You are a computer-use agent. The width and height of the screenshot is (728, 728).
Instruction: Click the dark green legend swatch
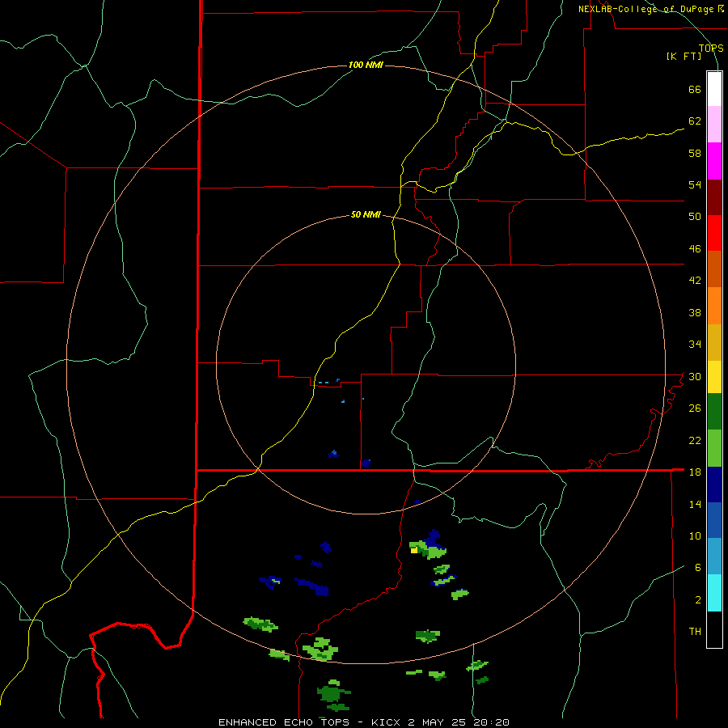[x=714, y=412]
